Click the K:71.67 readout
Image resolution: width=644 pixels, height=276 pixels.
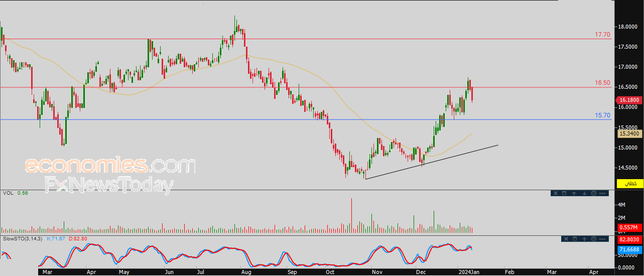57,238
